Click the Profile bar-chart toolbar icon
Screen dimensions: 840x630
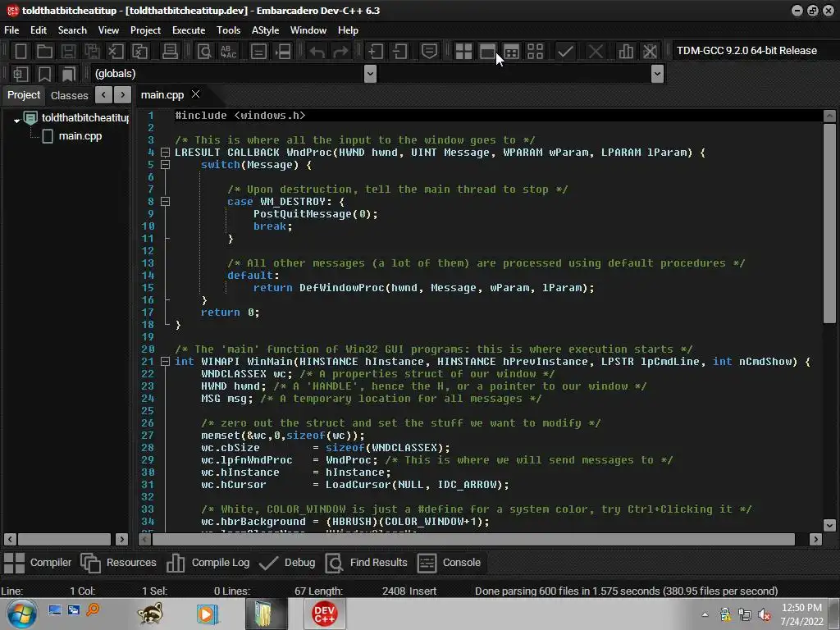click(626, 52)
